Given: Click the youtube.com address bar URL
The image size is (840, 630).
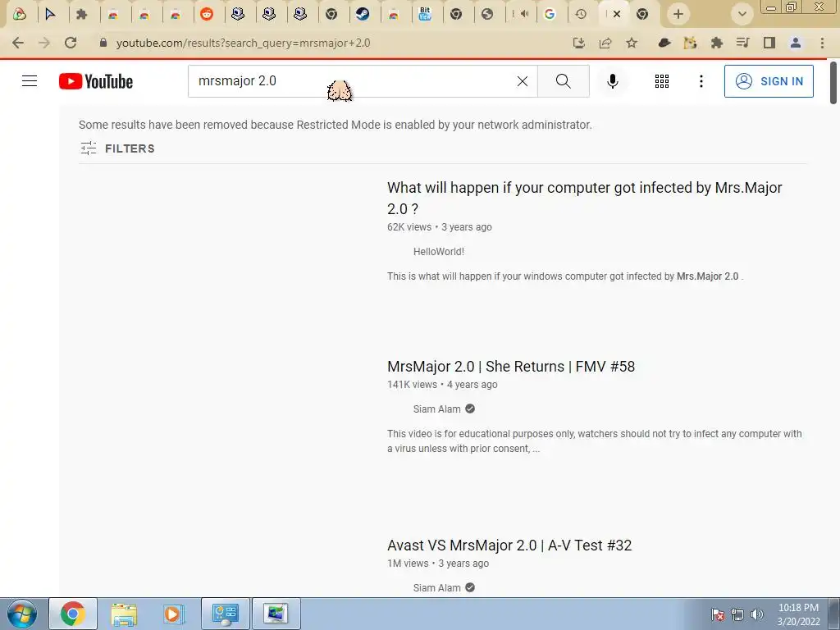Looking at the screenshot, I should pos(243,43).
